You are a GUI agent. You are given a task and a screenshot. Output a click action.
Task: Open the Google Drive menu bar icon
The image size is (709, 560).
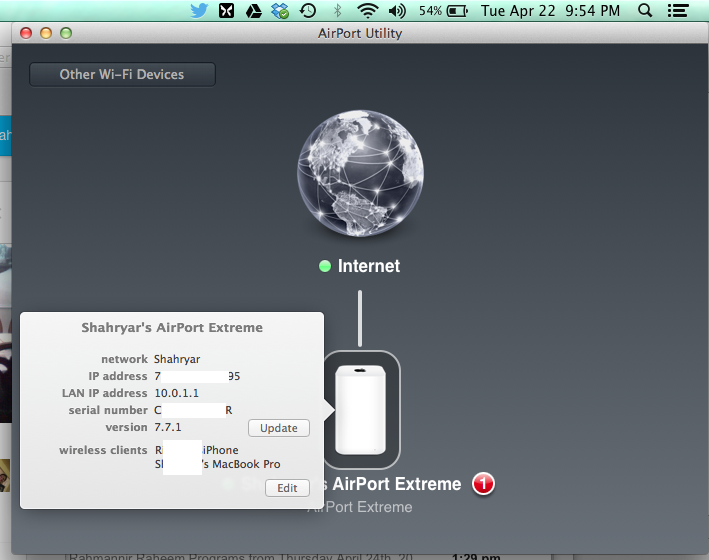point(254,10)
